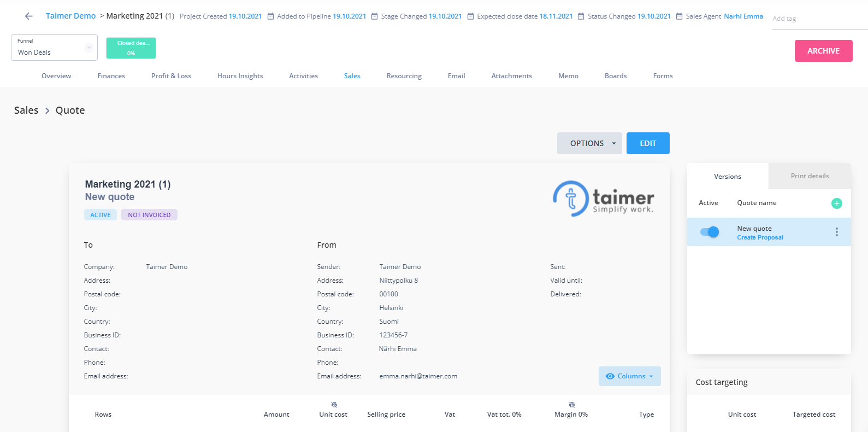
Task: Open the Taimer Demo account link
Action: [x=70, y=16]
